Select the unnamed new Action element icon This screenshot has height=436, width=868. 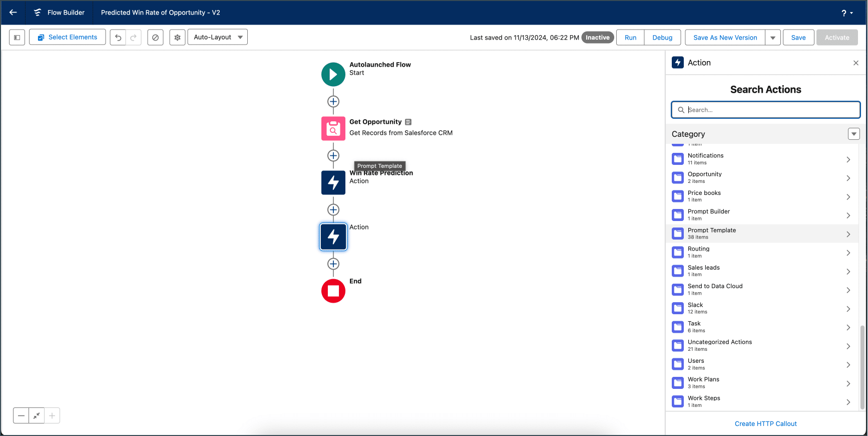(x=333, y=237)
